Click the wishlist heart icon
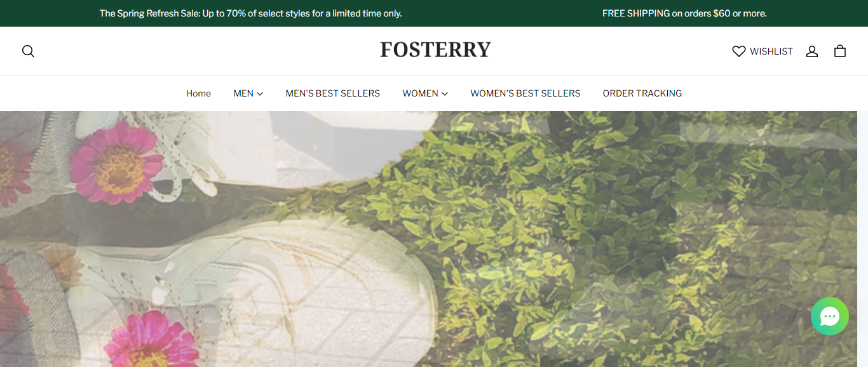 click(738, 51)
